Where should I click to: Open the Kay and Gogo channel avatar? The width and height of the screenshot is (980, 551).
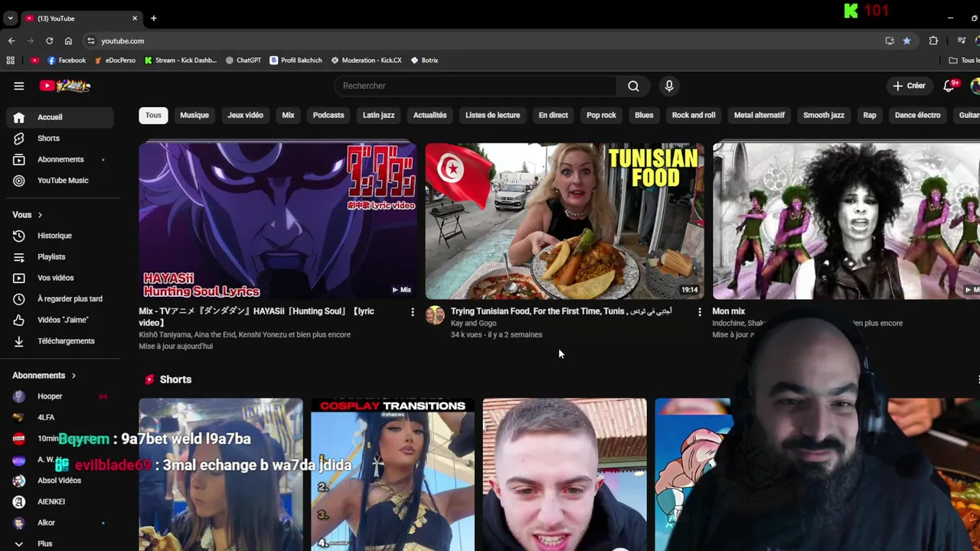pos(435,315)
